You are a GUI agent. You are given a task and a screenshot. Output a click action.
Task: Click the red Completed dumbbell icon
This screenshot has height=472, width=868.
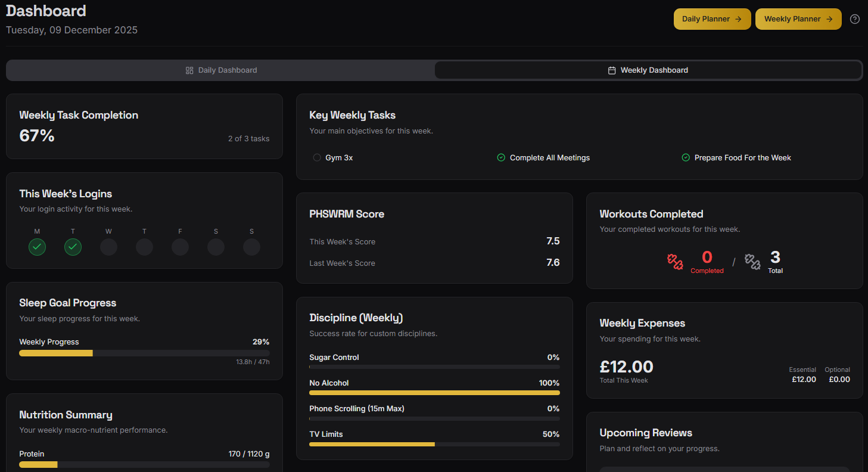point(676,261)
